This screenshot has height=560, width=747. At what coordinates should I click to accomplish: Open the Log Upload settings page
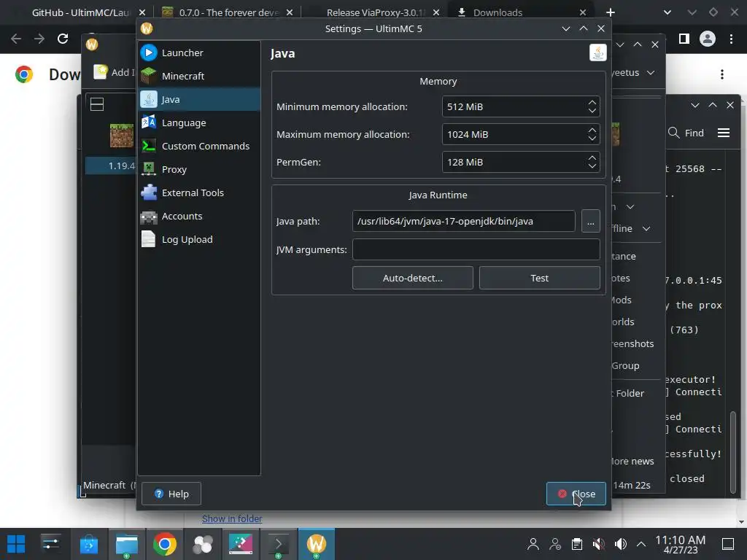tap(198, 239)
